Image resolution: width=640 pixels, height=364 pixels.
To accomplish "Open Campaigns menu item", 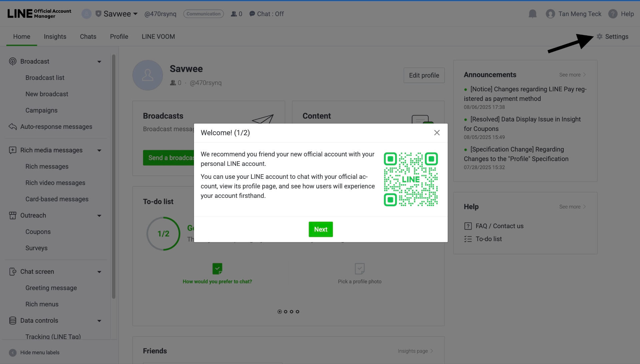I will pyautogui.click(x=41, y=110).
